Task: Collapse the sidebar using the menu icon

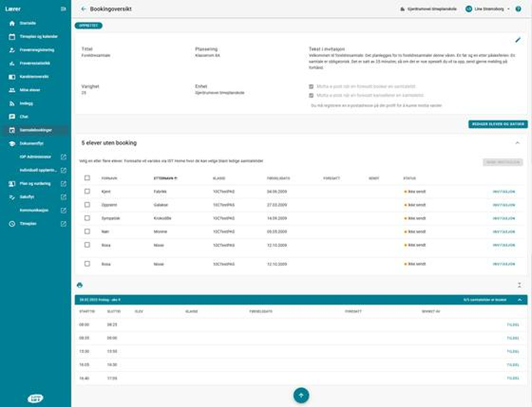Action: point(63,9)
